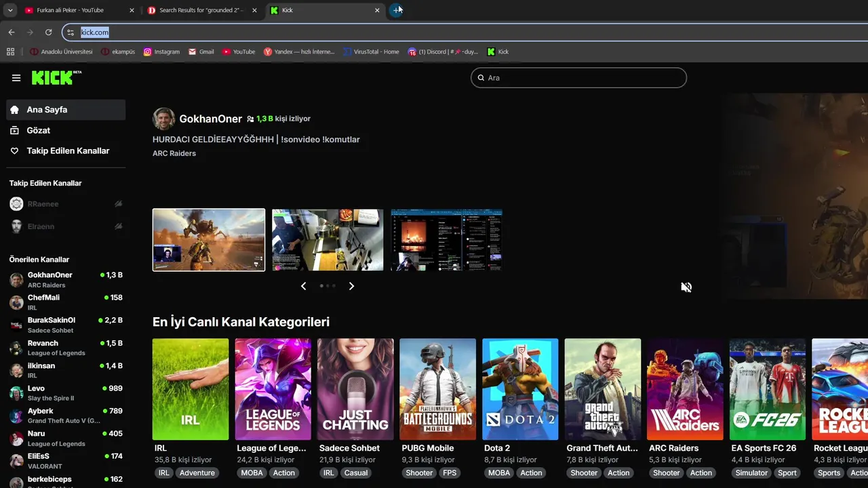
Task: Show next featured stream arrow
Action: tap(351, 286)
